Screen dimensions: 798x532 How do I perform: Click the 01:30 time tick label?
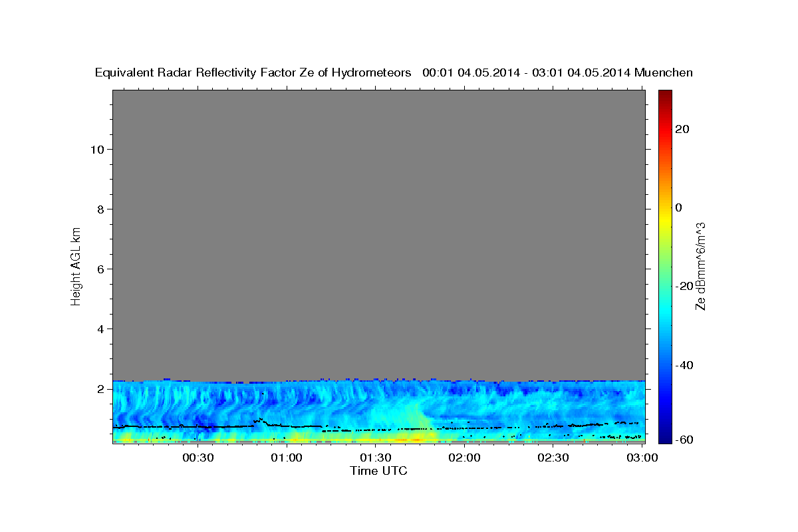click(375, 458)
